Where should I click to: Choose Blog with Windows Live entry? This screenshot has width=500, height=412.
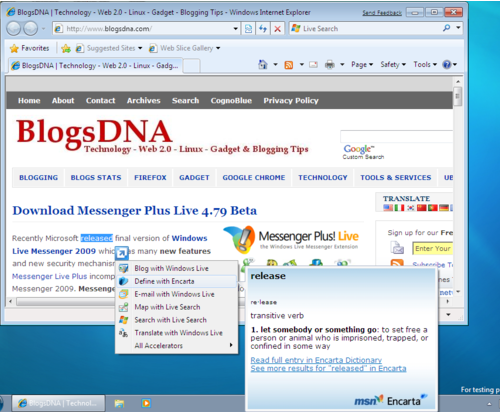(x=176, y=268)
